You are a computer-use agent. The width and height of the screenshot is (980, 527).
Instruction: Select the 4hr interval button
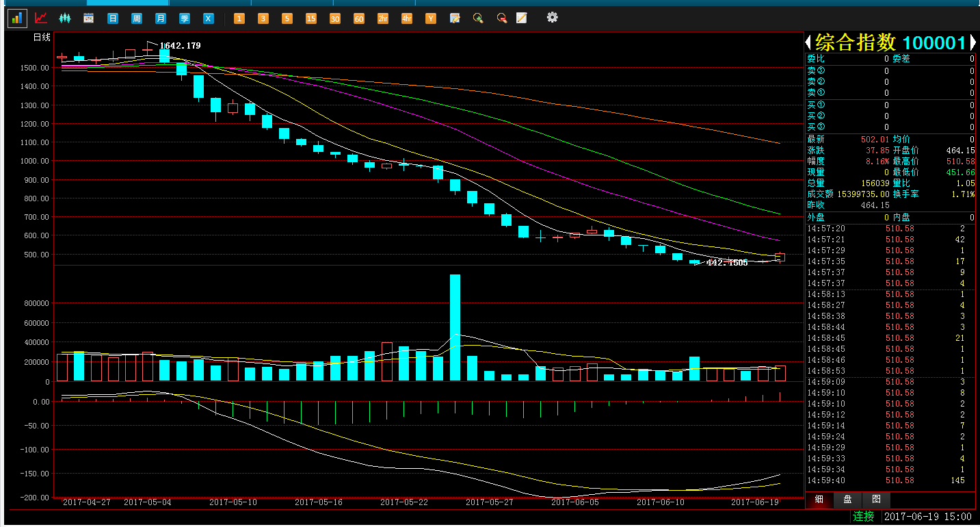coord(407,18)
